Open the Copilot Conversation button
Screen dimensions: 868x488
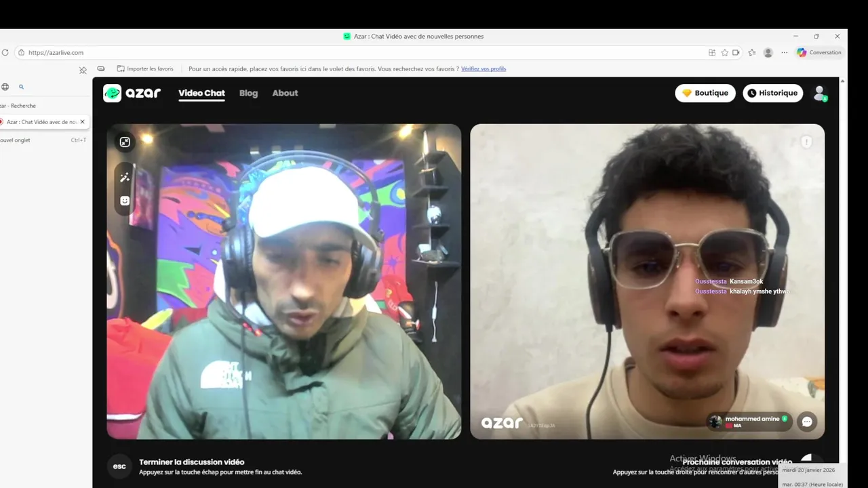pos(819,52)
